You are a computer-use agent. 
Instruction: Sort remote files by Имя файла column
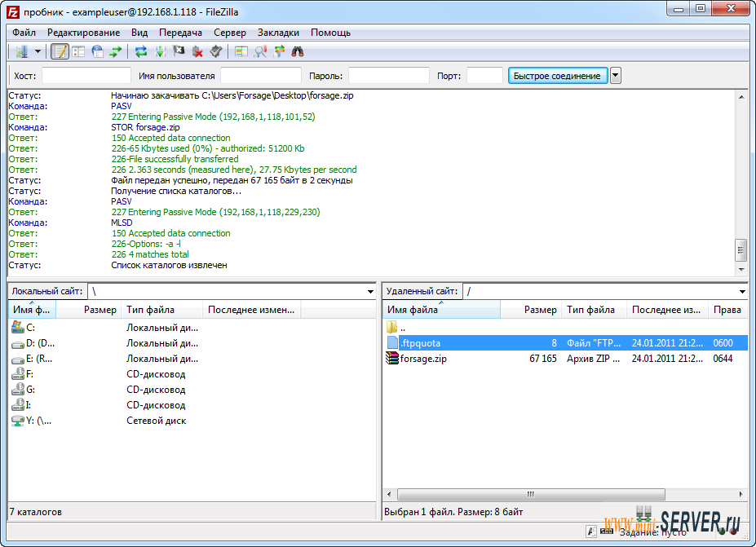442,310
